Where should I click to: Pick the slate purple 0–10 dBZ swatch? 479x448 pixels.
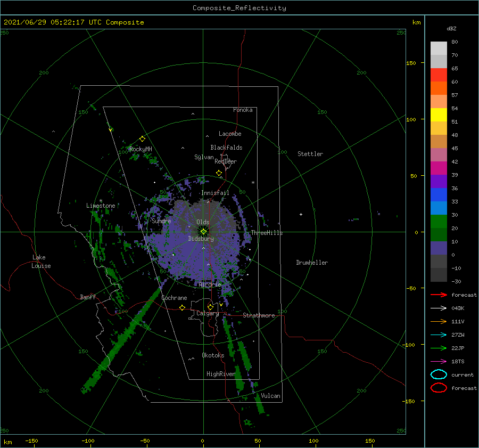[439, 248]
